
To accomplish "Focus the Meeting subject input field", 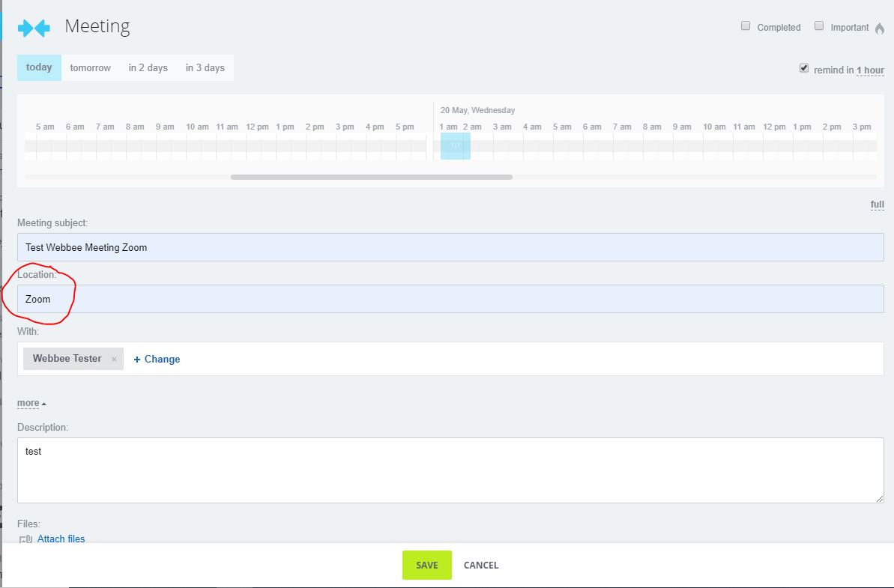I will pyautogui.click(x=450, y=247).
